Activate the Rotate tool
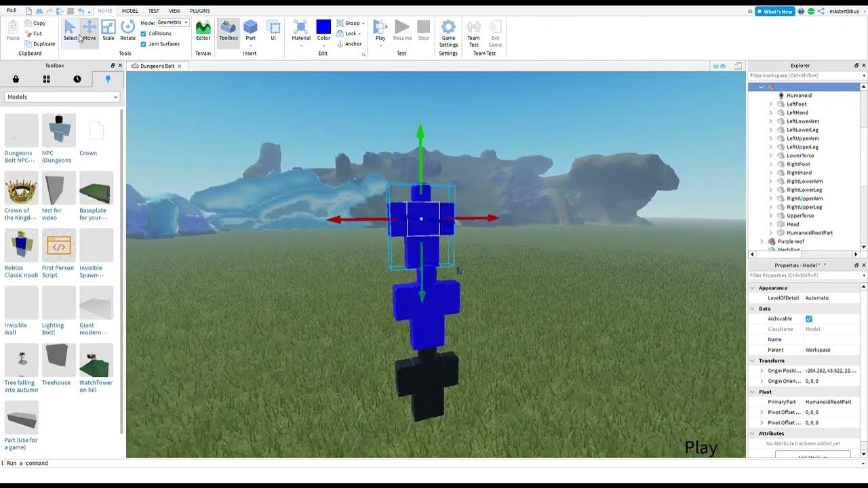Screen dimensions: 868x488 [x=127, y=30]
